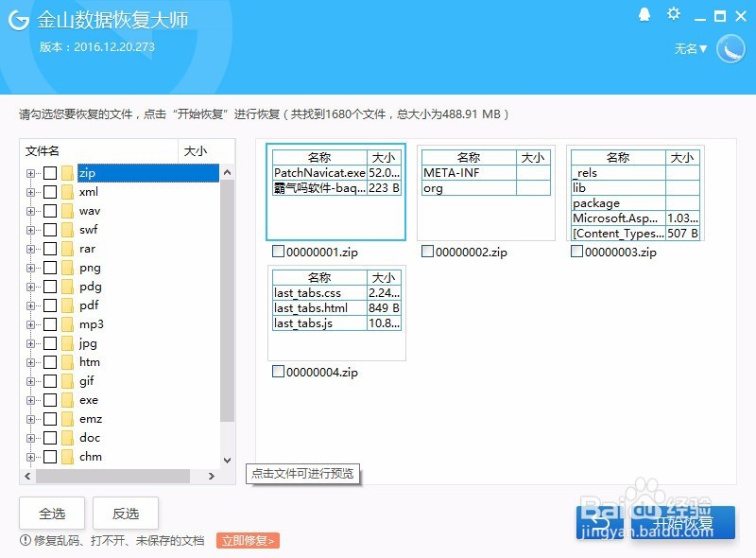Click the htm folder icon
This screenshot has width=756, height=558.
(x=67, y=362)
